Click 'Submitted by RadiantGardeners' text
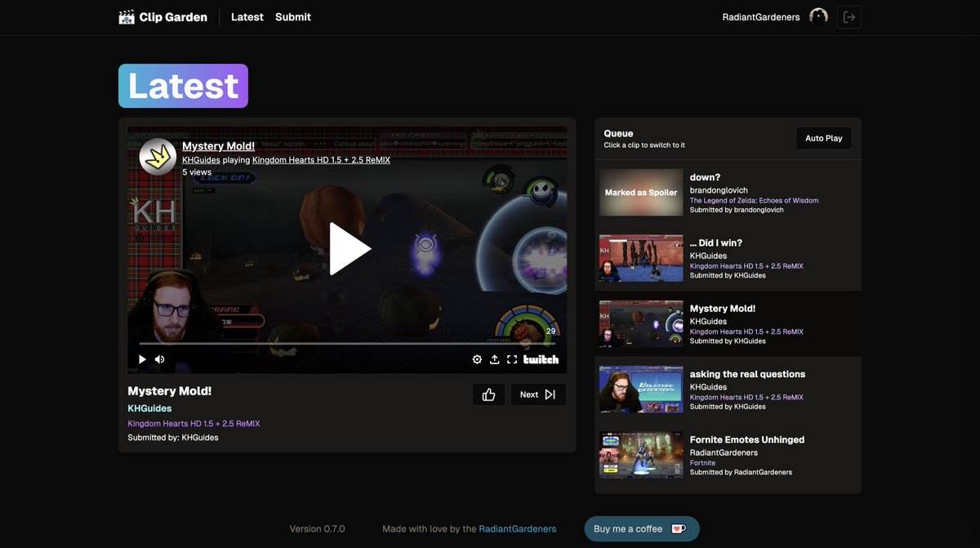 (x=741, y=472)
